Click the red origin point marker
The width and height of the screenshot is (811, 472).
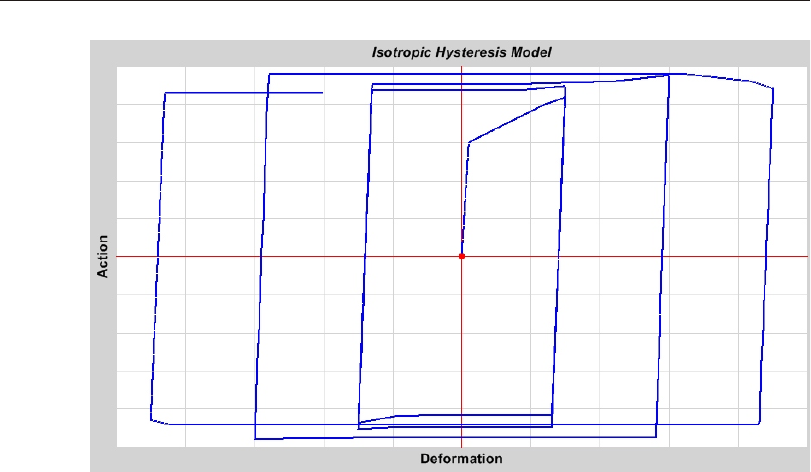pyautogui.click(x=462, y=256)
